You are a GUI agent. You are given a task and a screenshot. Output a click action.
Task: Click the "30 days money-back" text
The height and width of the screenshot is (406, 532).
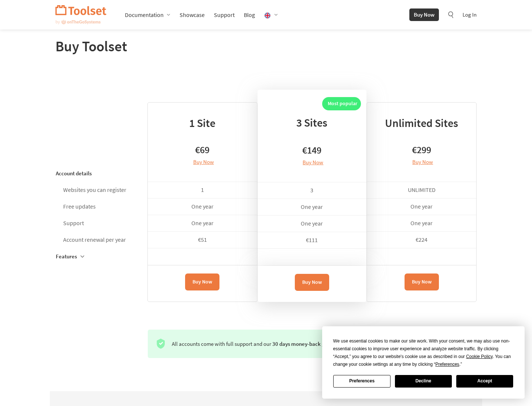point(296,344)
